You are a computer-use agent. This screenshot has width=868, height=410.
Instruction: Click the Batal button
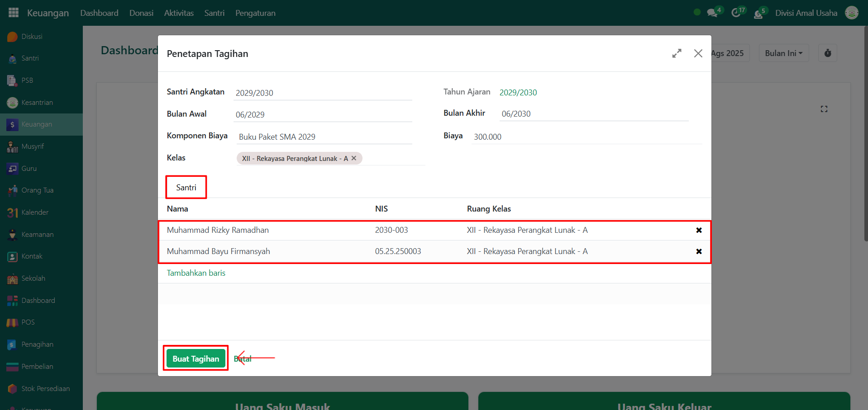tap(243, 359)
